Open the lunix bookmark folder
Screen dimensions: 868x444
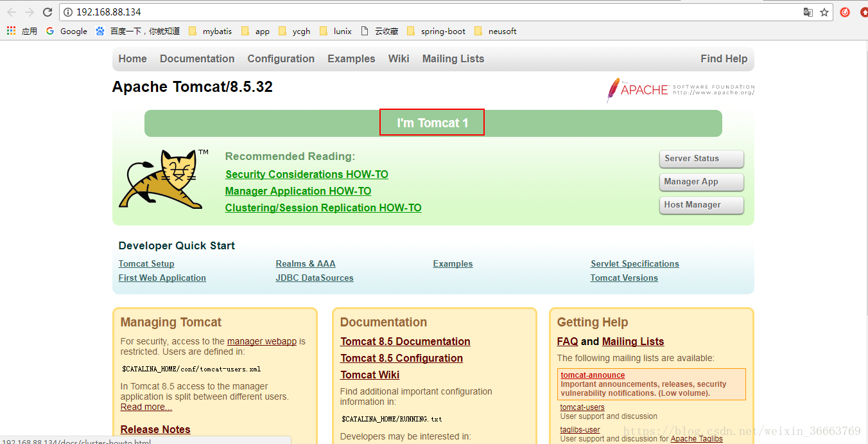[336, 31]
